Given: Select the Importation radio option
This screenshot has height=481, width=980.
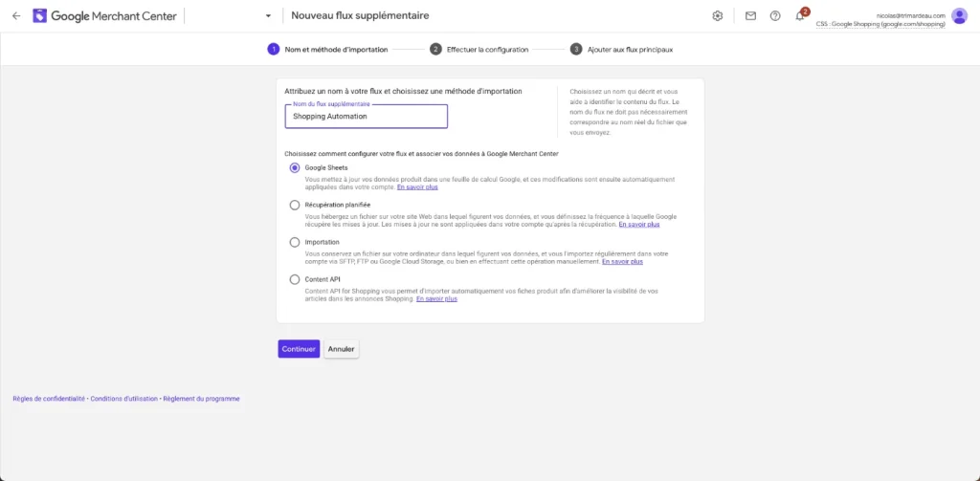Looking at the screenshot, I should pos(295,242).
